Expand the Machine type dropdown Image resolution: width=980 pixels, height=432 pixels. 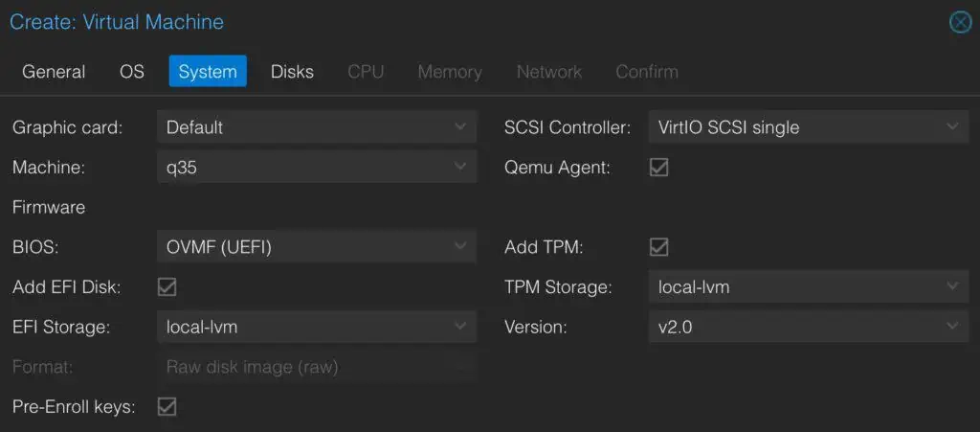(461, 168)
